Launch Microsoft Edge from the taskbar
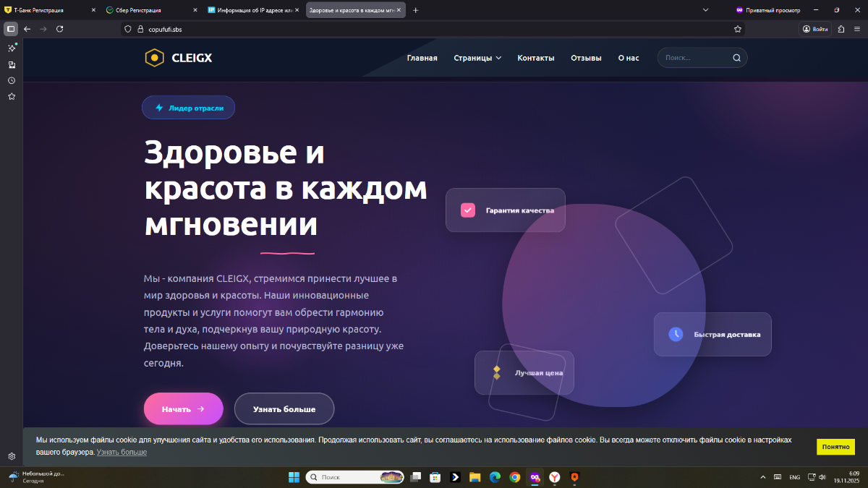 click(x=495, y=477)
